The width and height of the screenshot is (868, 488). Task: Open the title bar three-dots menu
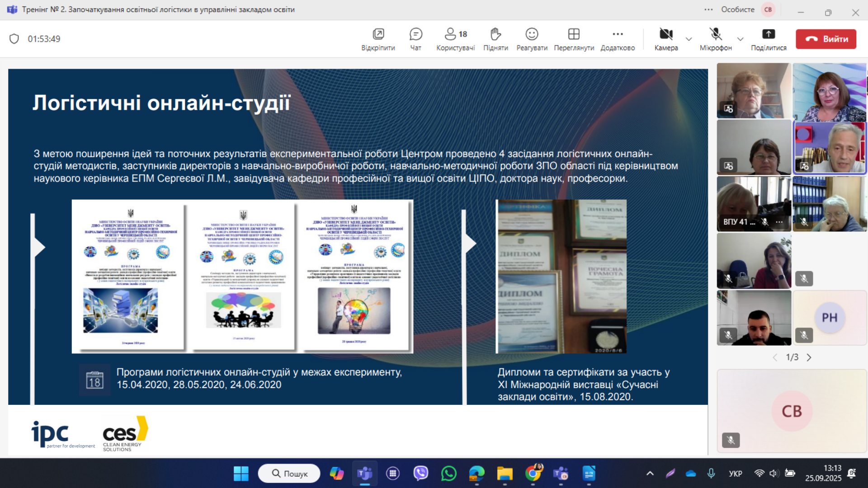[x=708, y=9]
